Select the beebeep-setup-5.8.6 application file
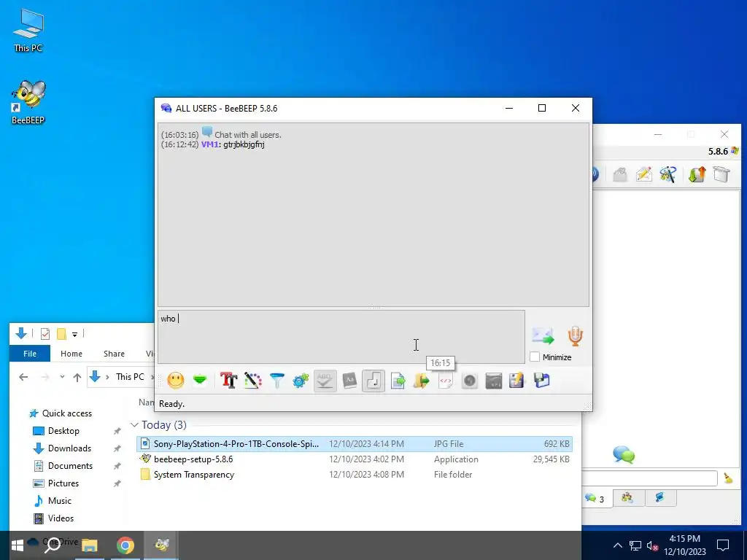This screenshot has width=747, height=560. (x=354, y=459)
